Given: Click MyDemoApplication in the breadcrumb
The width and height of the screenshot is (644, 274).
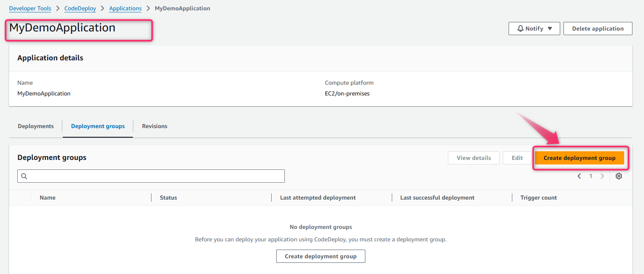Looking at the screenshot, I should (182, 8).
